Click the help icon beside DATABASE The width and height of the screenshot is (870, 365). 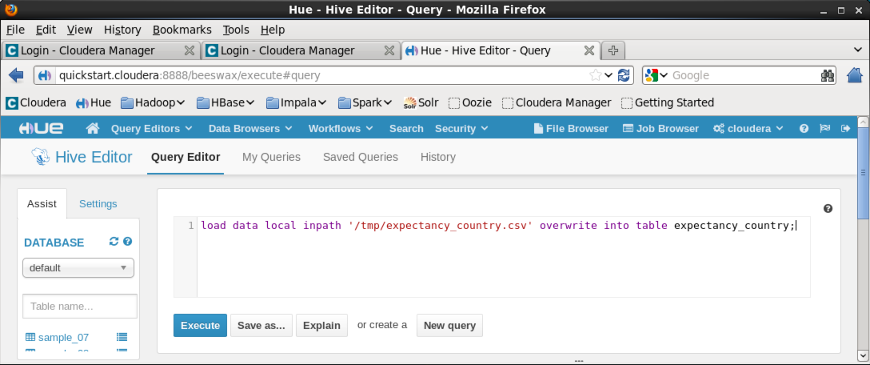128,242
